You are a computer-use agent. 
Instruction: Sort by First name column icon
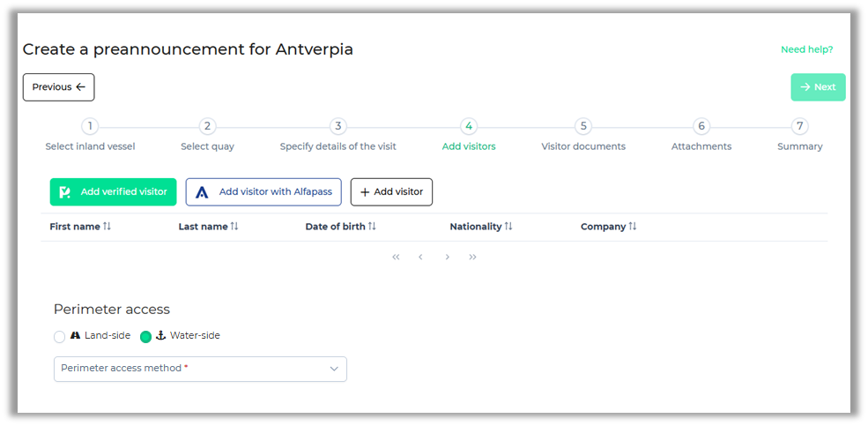tap(108, 227)
